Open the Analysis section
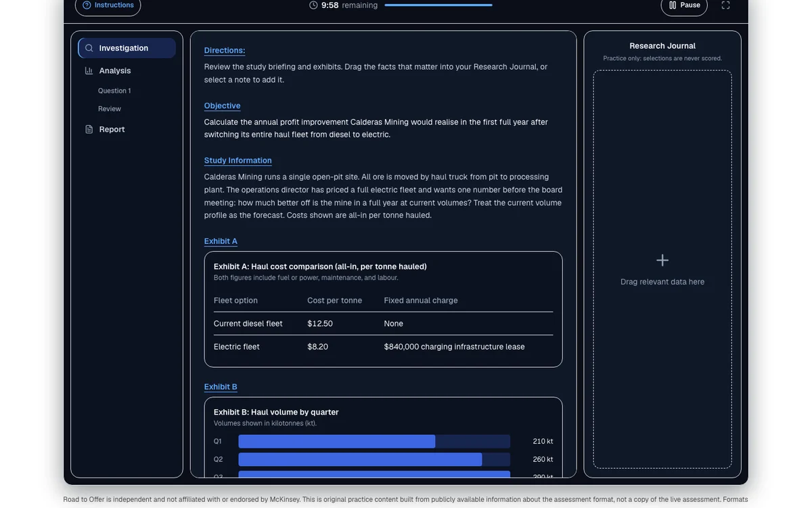The height and width of the screenshot is (508, 812). pyautogui.click(x=127, y=70)
